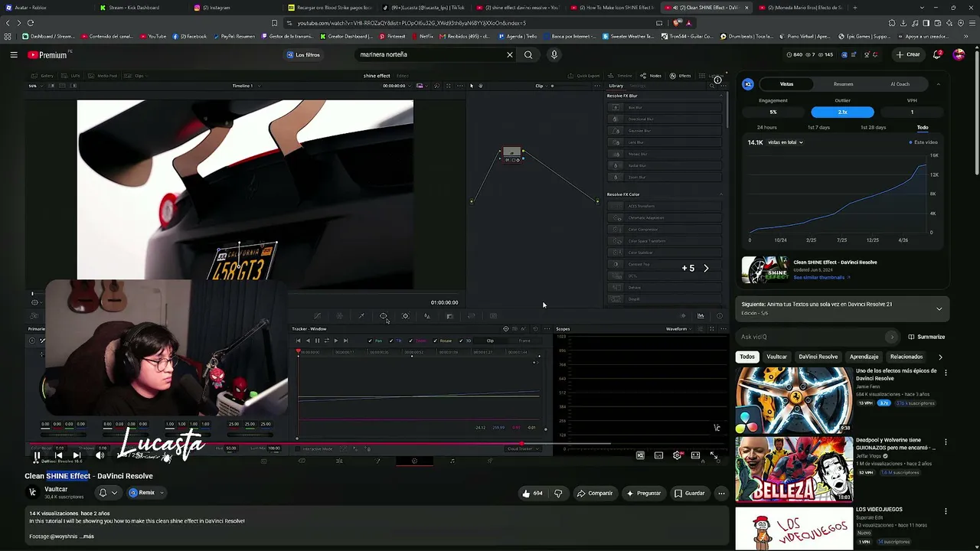This screenshot has width=980, height=551.
Task: Select the 'Relacionados' filter chip
Action: point(906,357)
